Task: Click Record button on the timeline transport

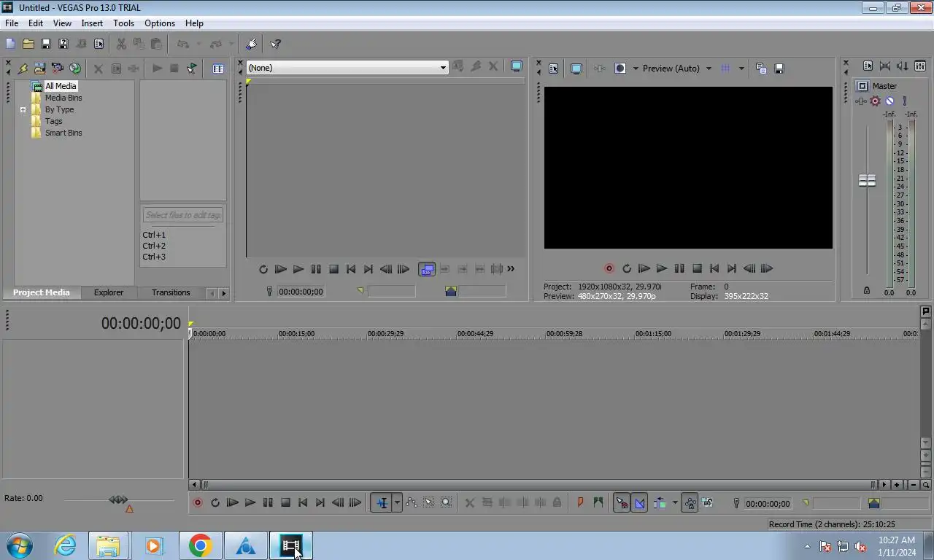Action: [197, 502]
